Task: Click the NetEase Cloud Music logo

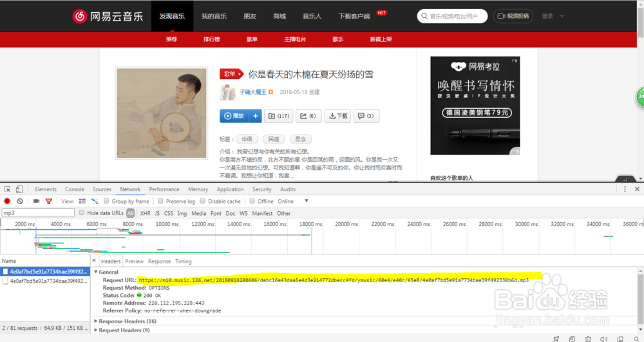Action: [108, 16]
